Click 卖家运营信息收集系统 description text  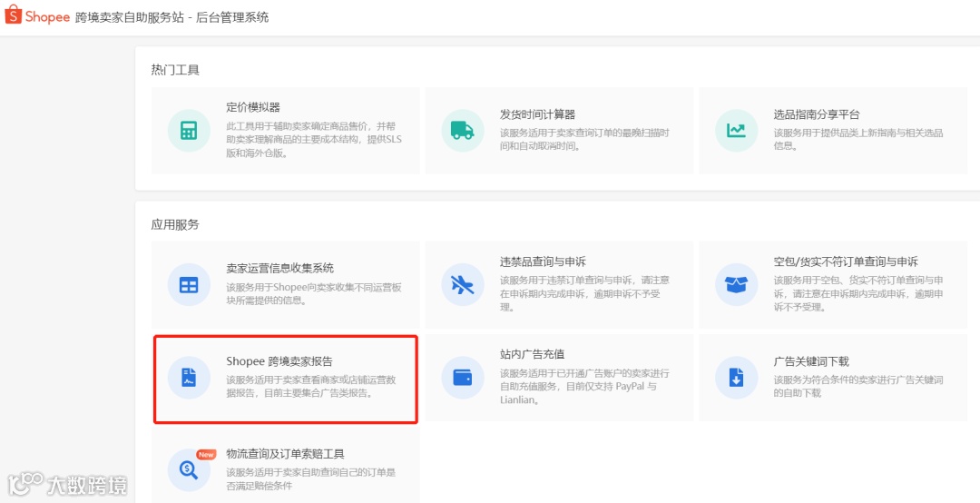314,293
